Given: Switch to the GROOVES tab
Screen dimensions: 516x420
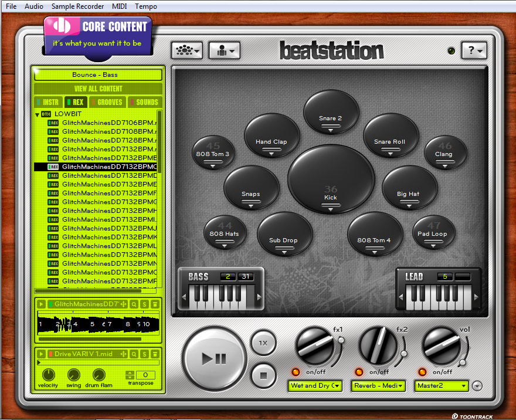Looking at the screenshot, I should [107, 103].
